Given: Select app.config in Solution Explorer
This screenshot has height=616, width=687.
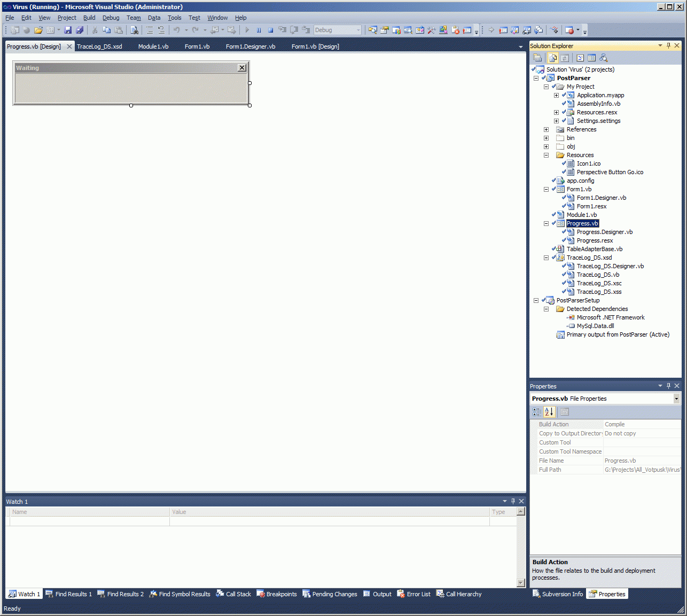Looking at the screenshot, I should (x=580, y=181).
